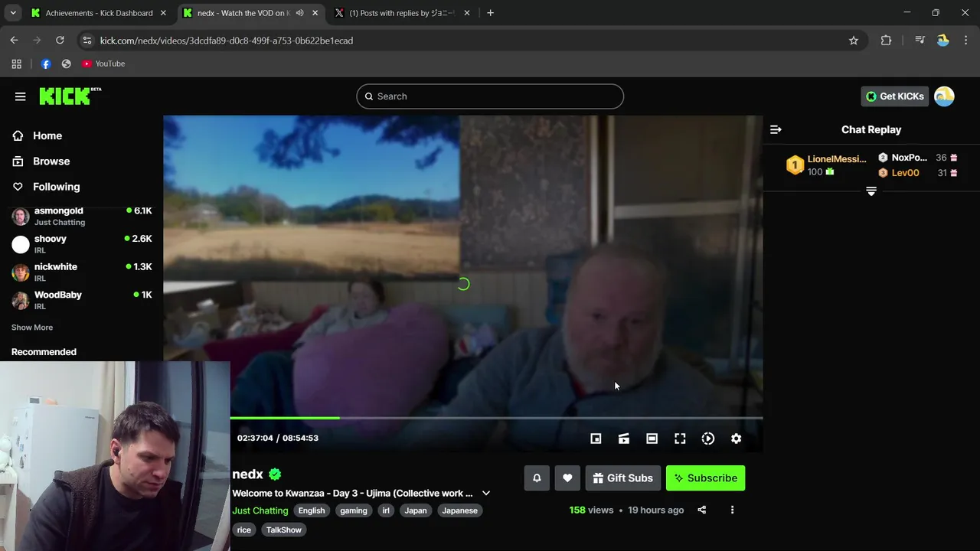Click the Lev00 gifter name
The height and width of the screenshot is (551, 980).
905,173
